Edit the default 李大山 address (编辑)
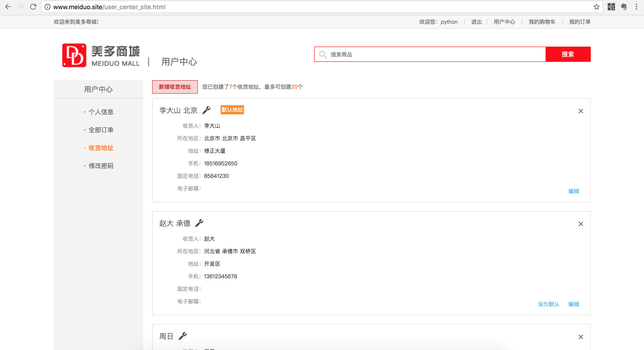This screenshot has width=644, height=350. (x=574, y=191)
